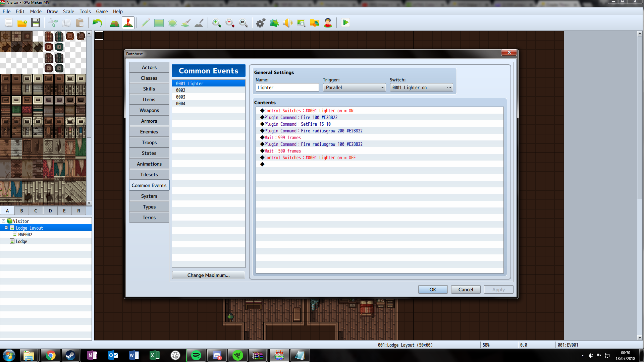Select the Ellipse drawing tool

pos(172,23)
